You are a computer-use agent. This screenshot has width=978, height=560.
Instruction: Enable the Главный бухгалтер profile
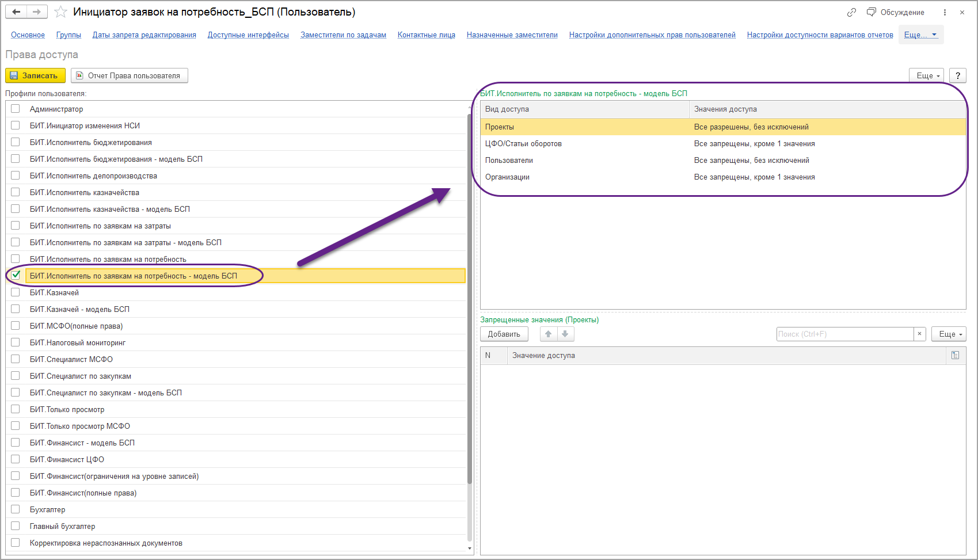click(x=16, y=526)
